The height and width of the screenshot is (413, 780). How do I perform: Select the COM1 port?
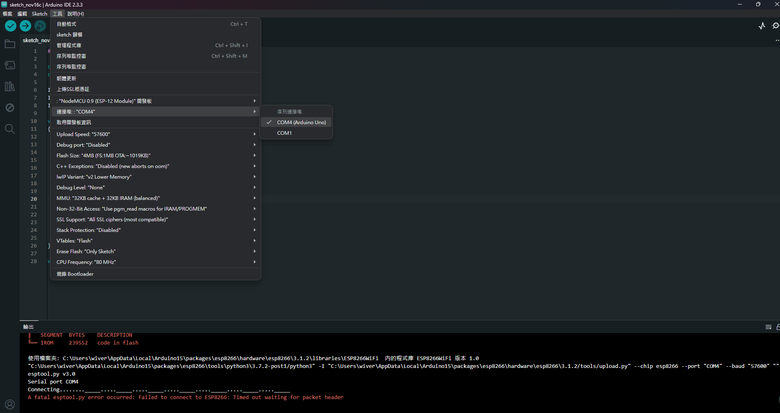click(x=296, y=133)
